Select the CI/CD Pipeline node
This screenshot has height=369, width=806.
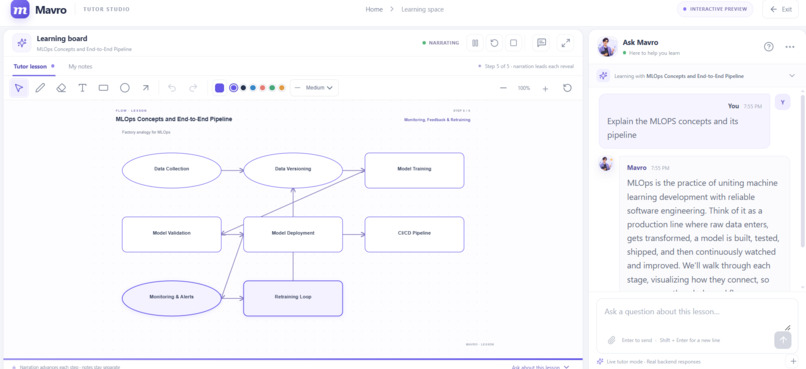[414, 234]
